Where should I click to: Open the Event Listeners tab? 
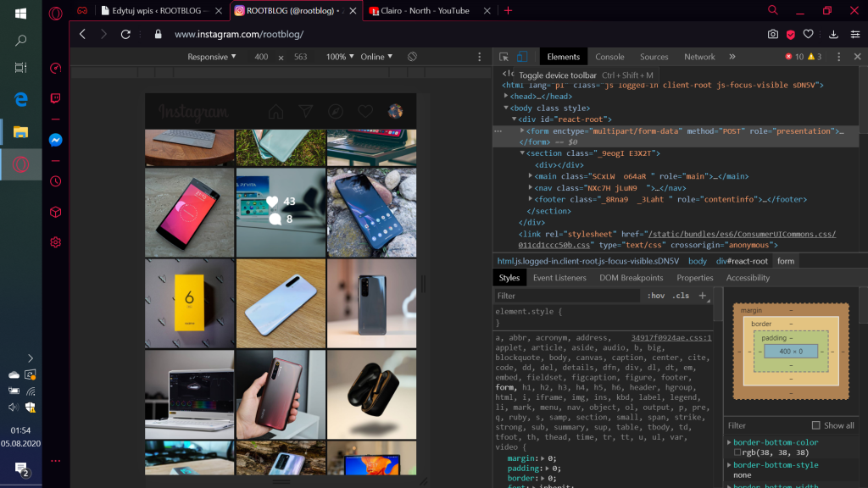(x=559, y=278)
